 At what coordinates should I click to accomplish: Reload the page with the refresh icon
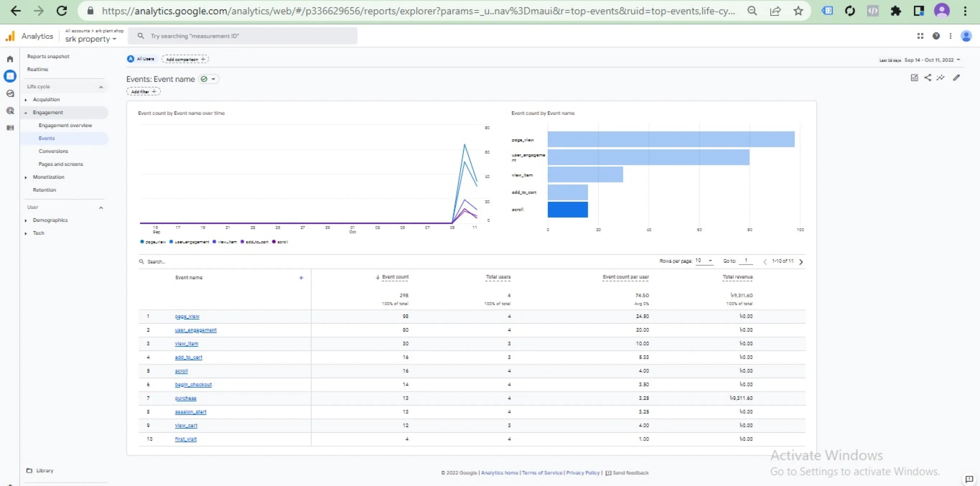coord(62,11)
